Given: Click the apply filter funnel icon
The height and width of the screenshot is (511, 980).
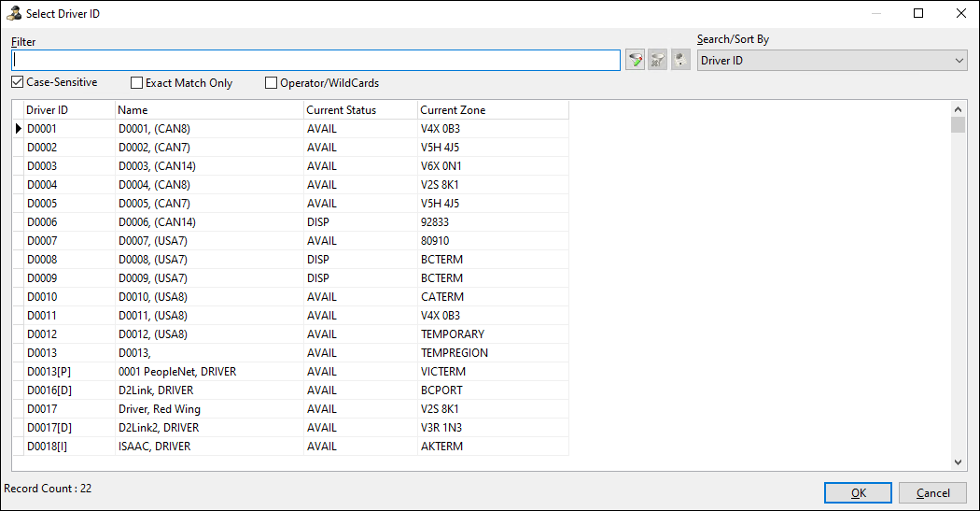Looking at the screenshot, I should [x=636, y=61].
